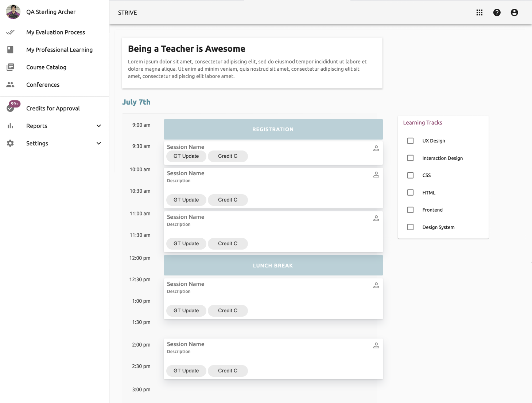
Task: Open My Evaluation Process menu item
Action: tap(55, 32)
